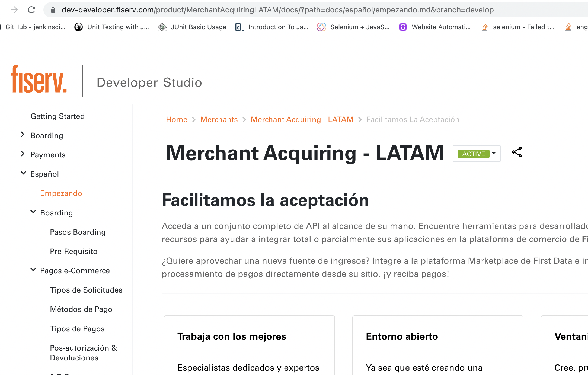
Task: Open the Selenium + JavaS... bookmark
Action: (353, 27)
